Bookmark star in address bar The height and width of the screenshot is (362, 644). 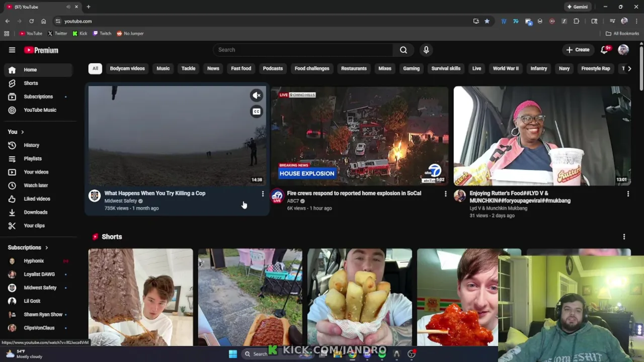(x=487, y=21)
